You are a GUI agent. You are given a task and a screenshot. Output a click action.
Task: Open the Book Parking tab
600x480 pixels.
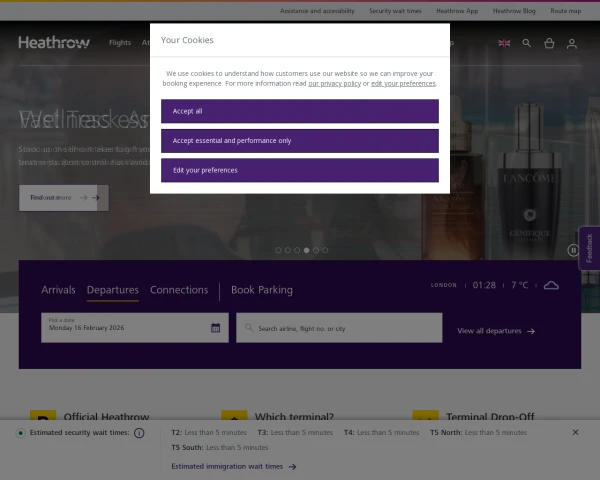(x=262, y=290)
